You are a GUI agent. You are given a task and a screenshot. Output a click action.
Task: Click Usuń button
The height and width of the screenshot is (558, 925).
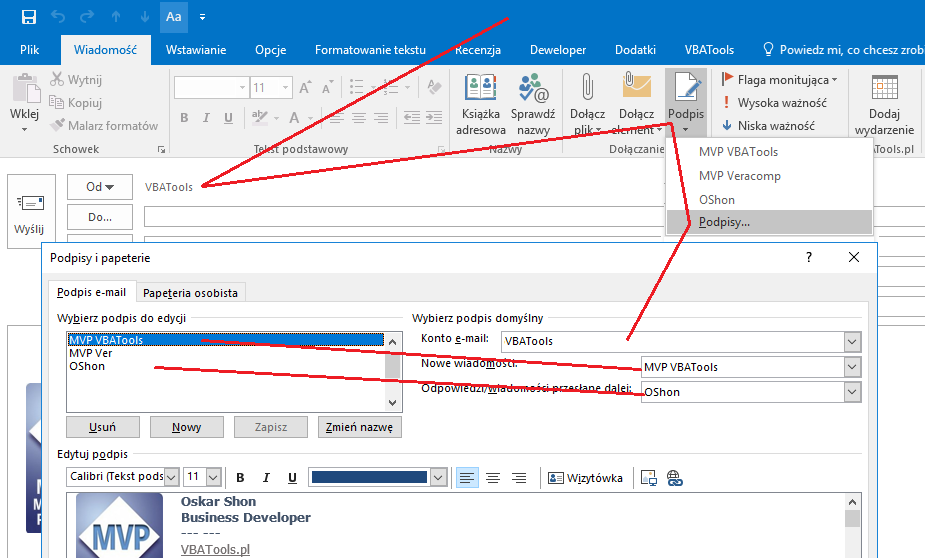coord(103,427)
